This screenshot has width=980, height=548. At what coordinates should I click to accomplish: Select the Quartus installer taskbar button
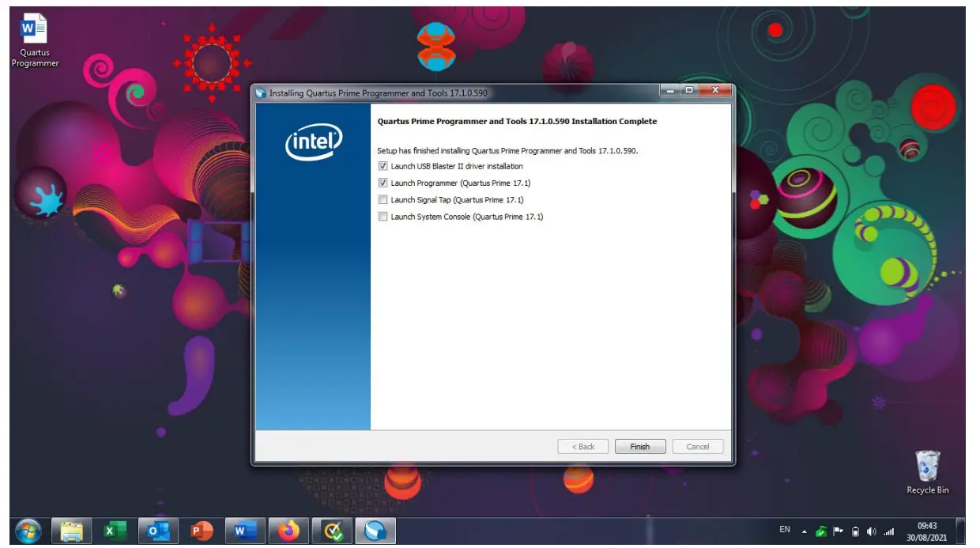pyautogui.click(x=375, y=531)
